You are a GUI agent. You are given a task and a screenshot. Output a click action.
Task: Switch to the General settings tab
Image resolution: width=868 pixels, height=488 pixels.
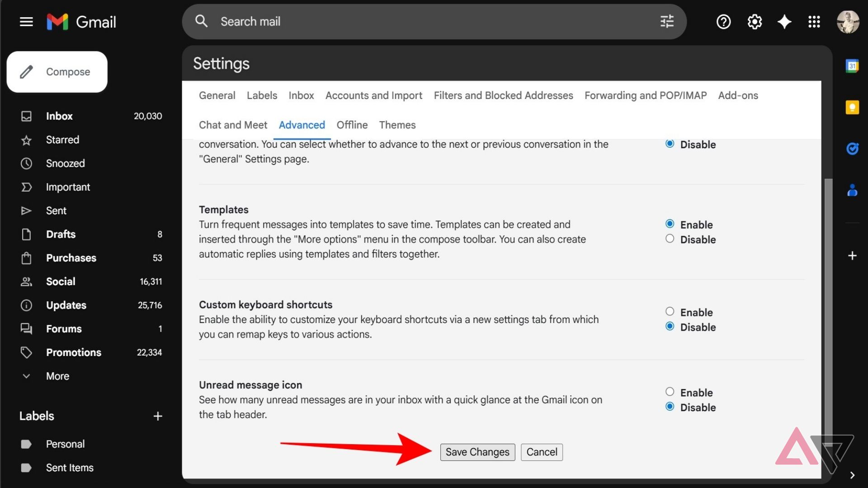pos(217,95)
